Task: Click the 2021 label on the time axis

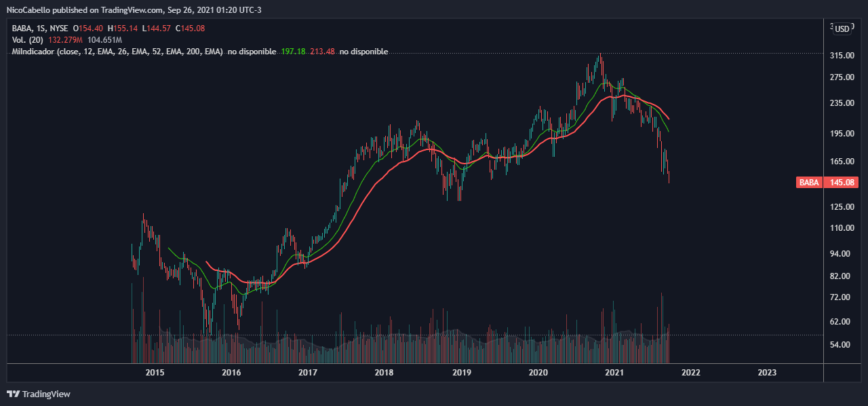Action: pos(614,373)
